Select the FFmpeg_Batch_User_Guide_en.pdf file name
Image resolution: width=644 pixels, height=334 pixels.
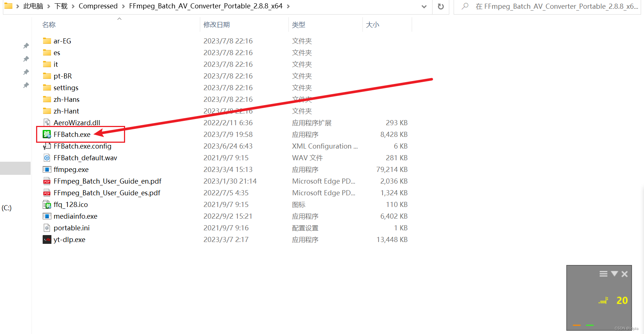[x=108, y=181]
